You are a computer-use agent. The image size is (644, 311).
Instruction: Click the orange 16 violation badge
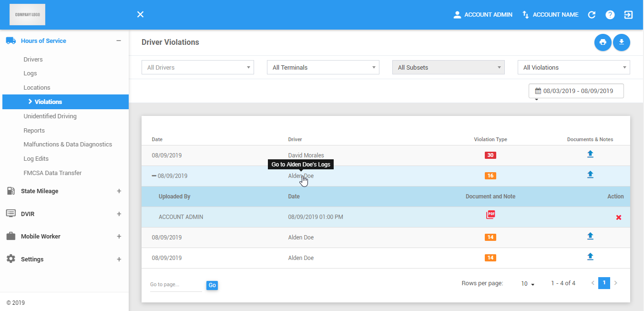(490, 176)
